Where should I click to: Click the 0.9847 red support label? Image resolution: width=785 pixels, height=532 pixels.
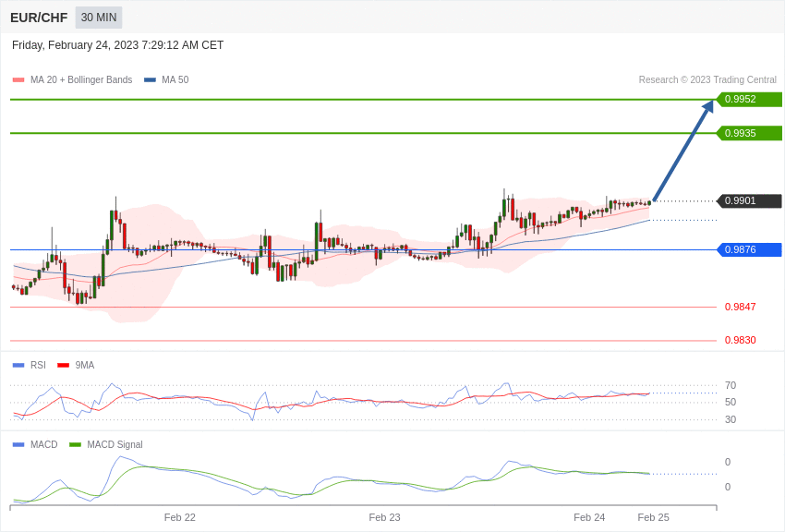click(740, 307)
